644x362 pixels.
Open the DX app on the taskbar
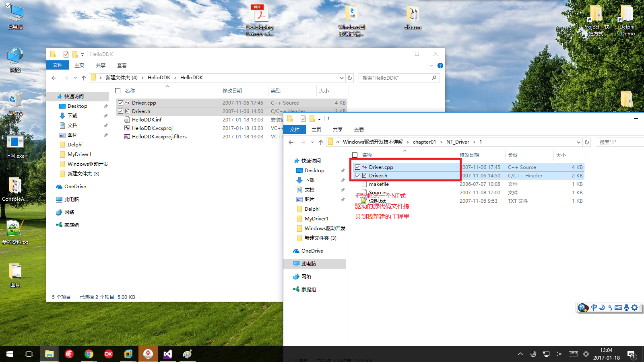pyautogui.click(x=108, y=354)
